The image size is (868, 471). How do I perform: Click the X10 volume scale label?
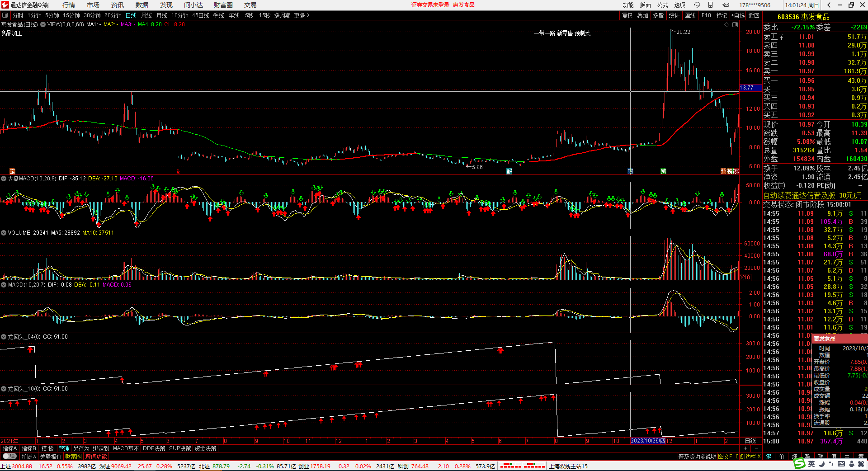(745, 278)
